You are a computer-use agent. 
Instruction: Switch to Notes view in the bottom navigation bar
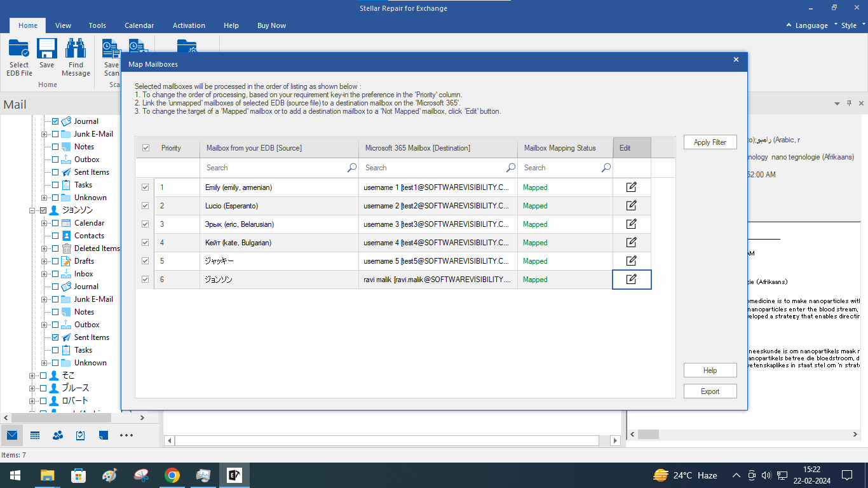click(104, 435)
